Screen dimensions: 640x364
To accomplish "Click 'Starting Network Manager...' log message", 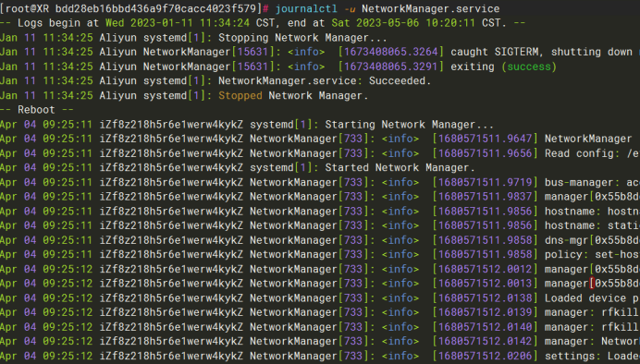I will [x=409, y=125].
